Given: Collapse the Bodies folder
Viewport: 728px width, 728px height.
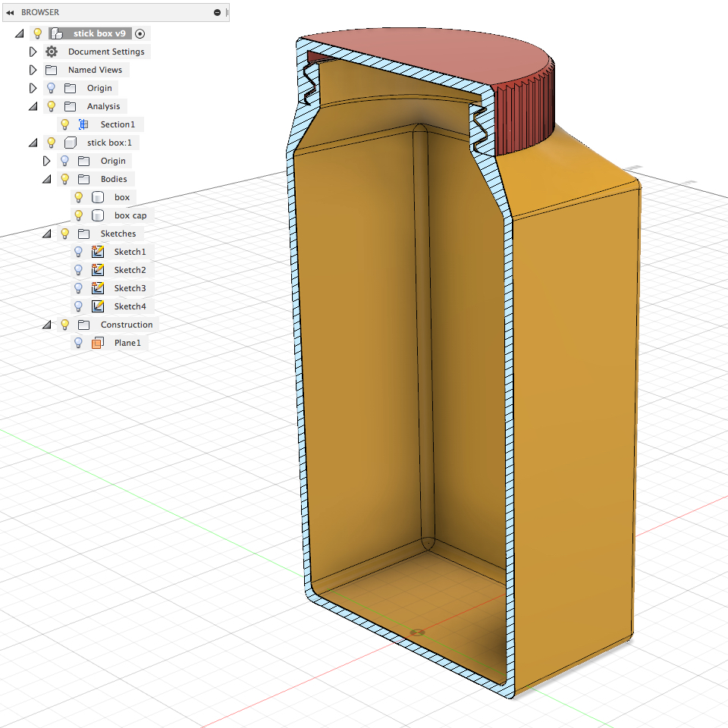Looking at the screenshot, I should [46, 178].
